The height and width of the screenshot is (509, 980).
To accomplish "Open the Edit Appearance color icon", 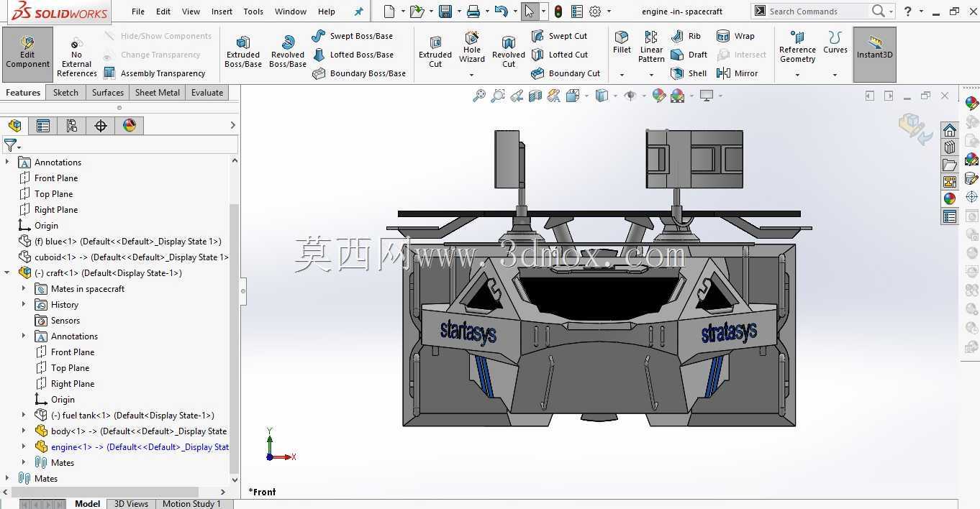I will click(x=658, y=96).
